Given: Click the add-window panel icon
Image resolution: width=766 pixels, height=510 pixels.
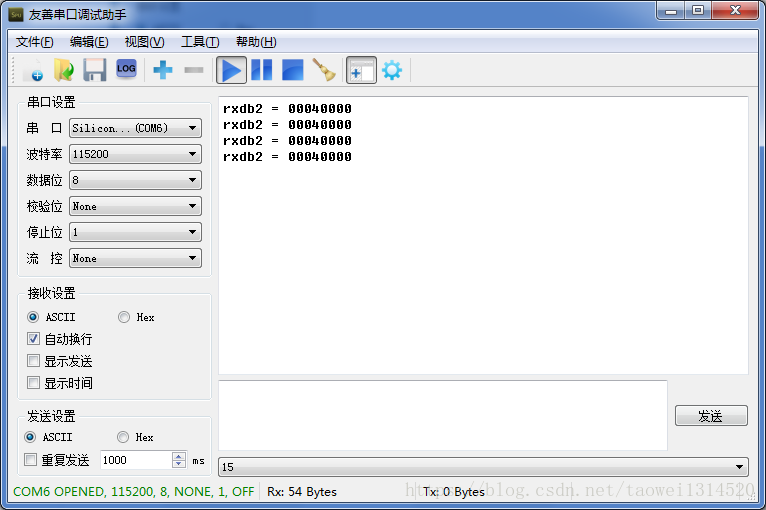Looking at the screenshot, I should coord(362,70).
